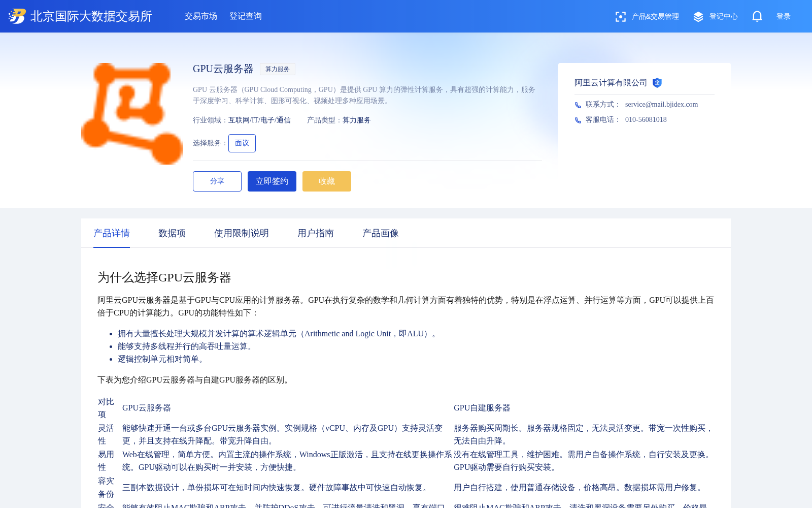Click the 登录 login link
The width and height of the screenshot is (812, 508).
tap(784, 17)
